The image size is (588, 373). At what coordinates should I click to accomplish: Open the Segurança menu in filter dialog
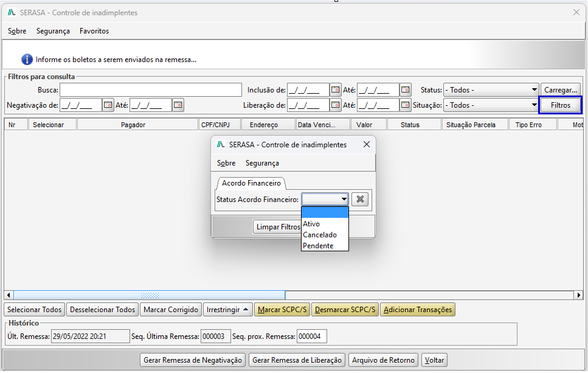tap(262, 163)
